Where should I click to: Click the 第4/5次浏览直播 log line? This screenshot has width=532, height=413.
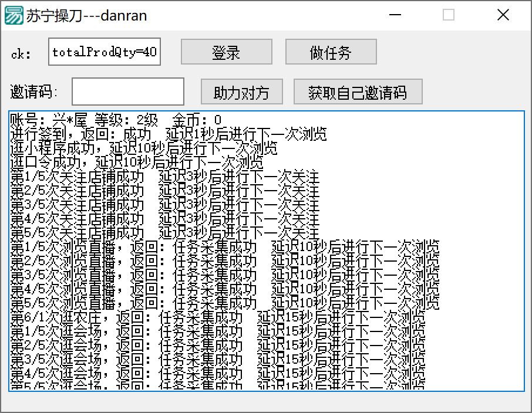pos(225,290)
